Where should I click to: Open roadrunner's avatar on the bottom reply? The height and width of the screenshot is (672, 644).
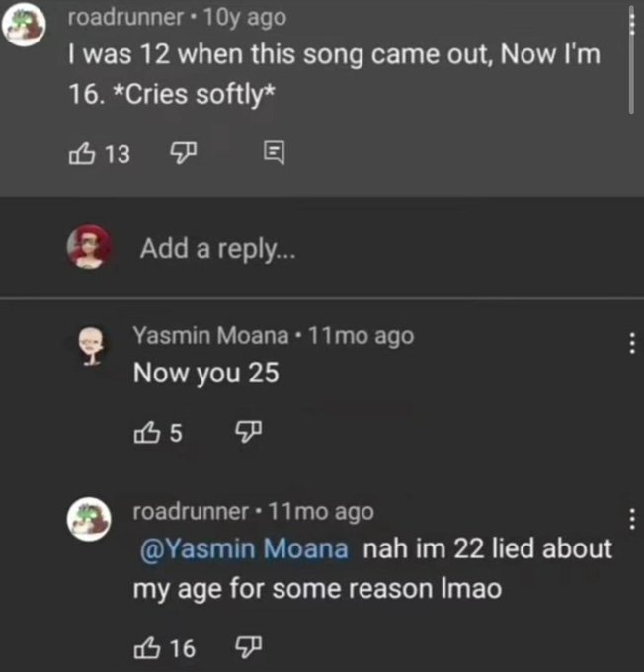89,519
